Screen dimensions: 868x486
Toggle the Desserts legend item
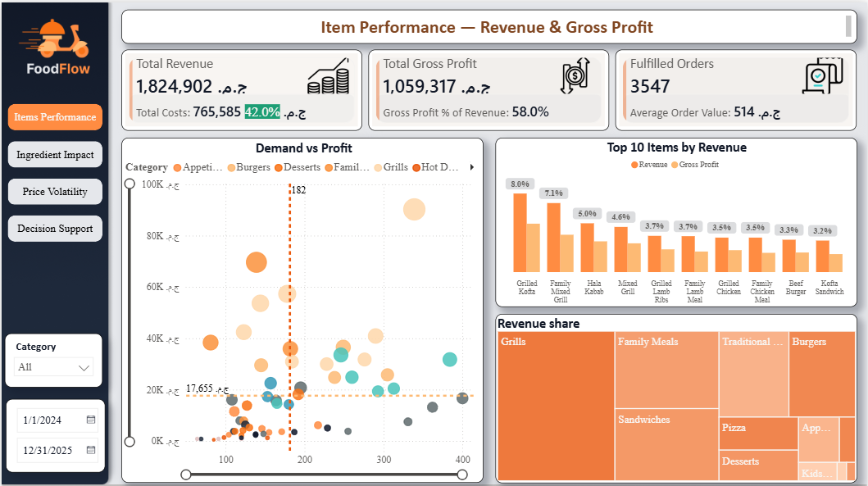pos(298,167)
